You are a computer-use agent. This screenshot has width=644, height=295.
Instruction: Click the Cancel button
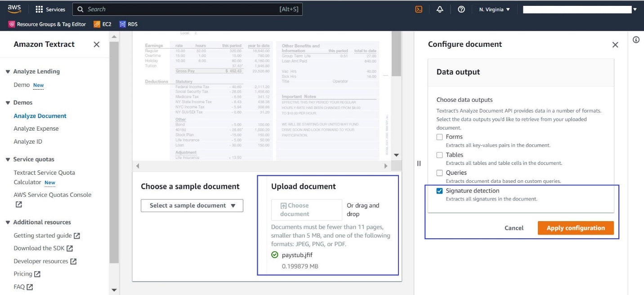tap(514, 228)
